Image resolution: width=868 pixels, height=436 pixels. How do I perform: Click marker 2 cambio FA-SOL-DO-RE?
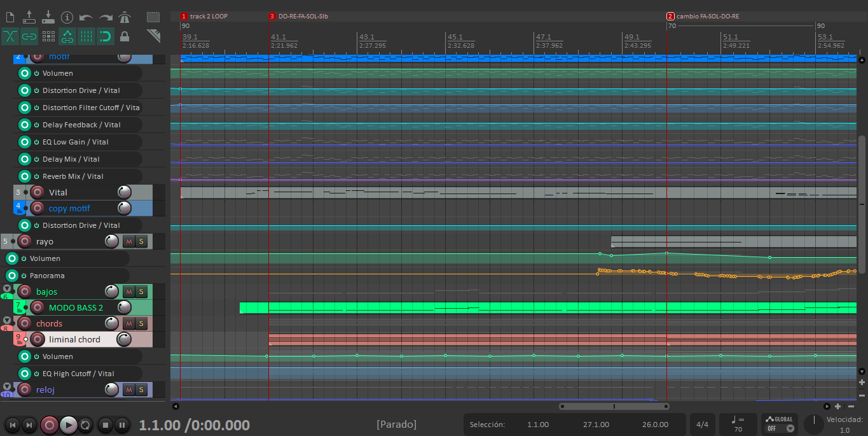(703, 16)
